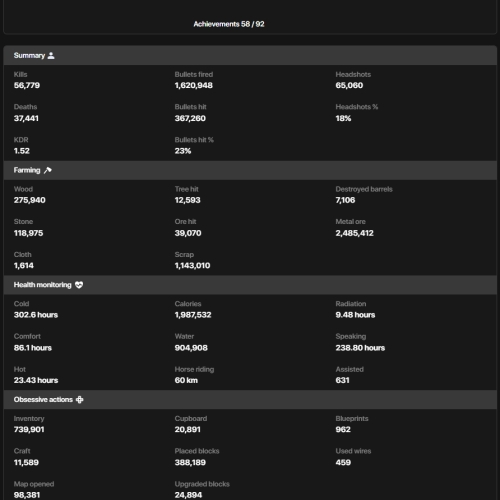Select the Health monitoring section header
This screenshot has width=500, height=500.
tap(250, 285)
